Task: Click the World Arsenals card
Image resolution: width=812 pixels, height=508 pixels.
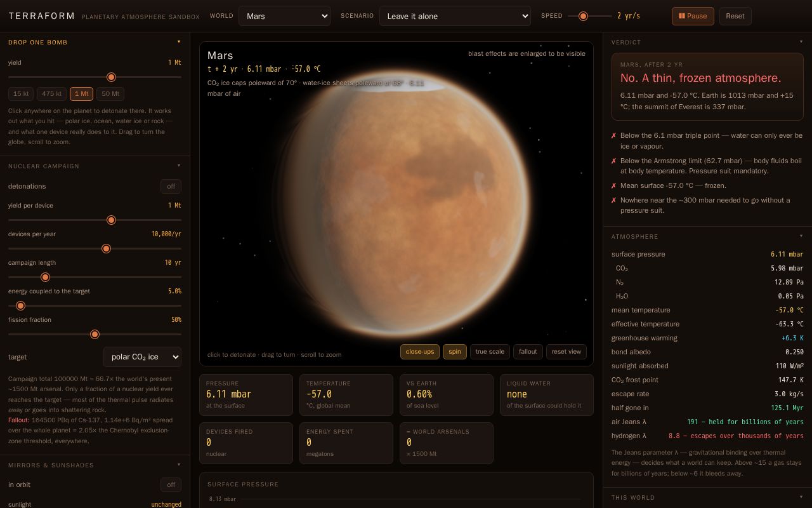Action: pos(447,443)
